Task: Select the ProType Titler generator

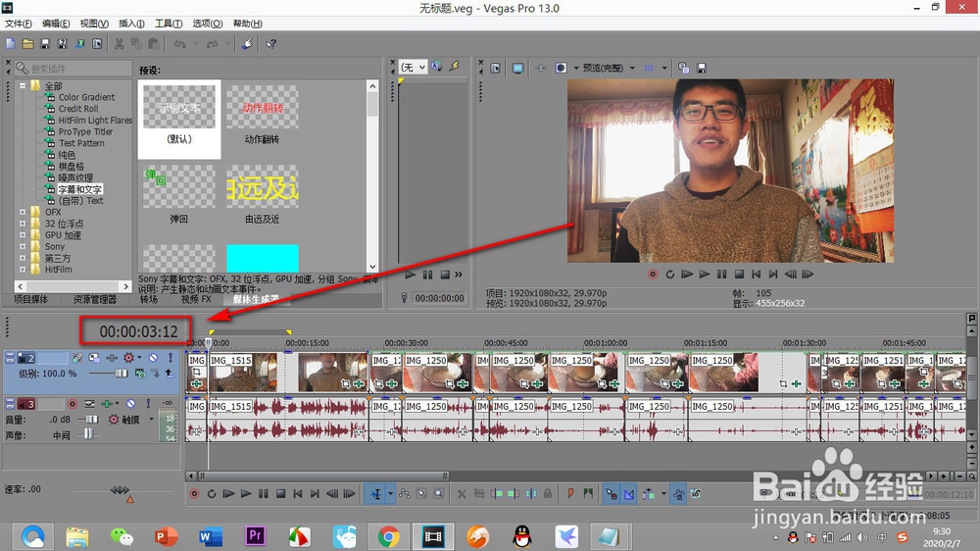Action: 85,132
